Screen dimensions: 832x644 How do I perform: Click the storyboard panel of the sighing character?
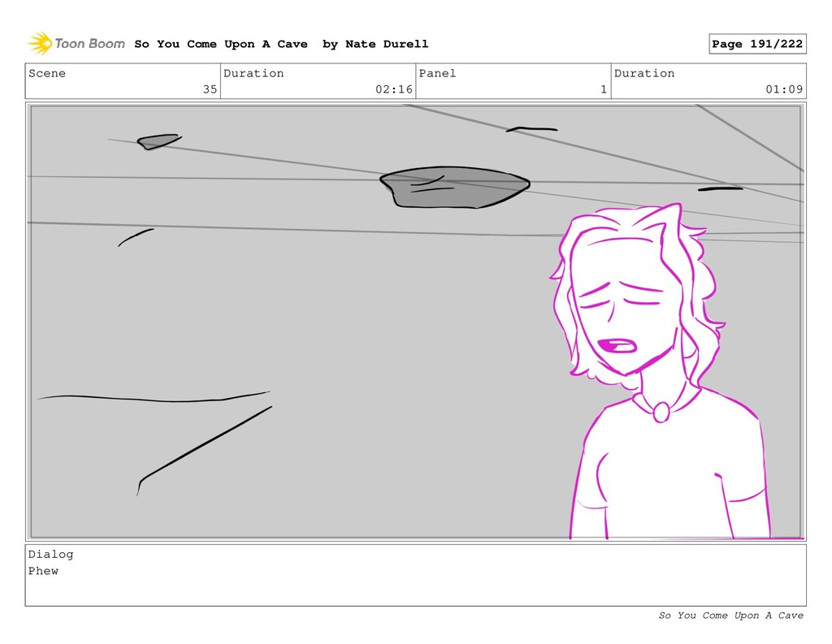pos(415,322)
